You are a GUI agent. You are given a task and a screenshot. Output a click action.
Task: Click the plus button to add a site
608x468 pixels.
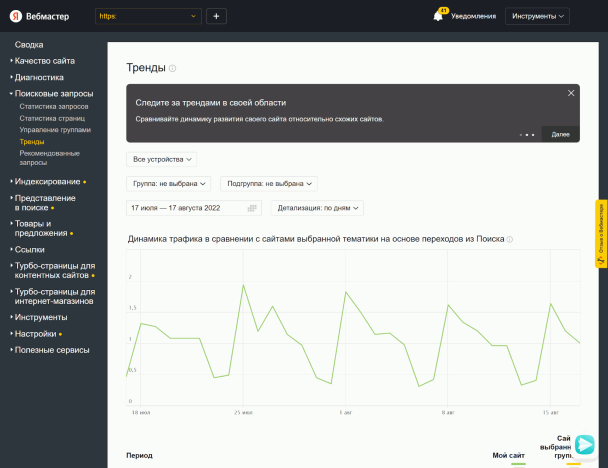pyautogui.click(x=217, y=16)
